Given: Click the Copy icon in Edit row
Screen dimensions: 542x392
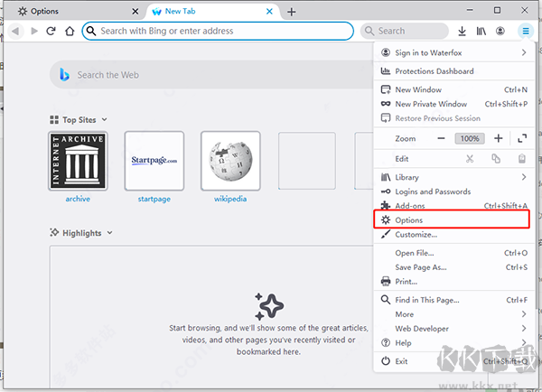Looking at the screenshot, I should 496,159.
